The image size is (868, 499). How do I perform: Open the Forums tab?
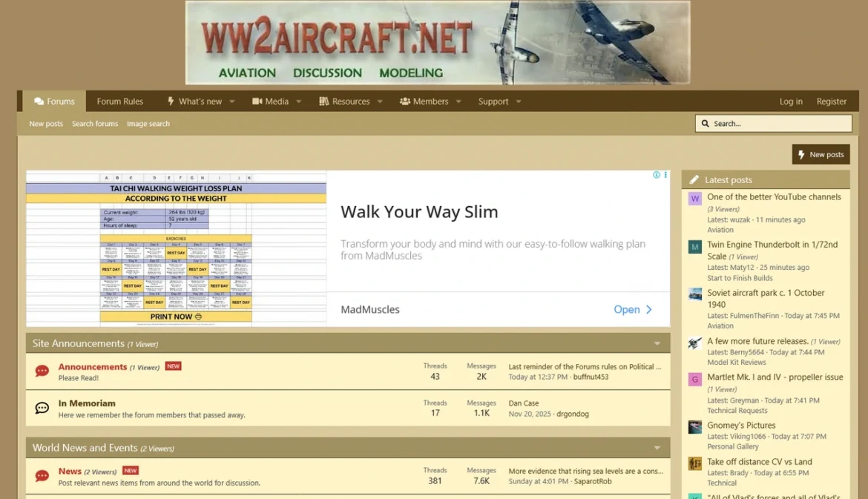click(x=53, y=102)
